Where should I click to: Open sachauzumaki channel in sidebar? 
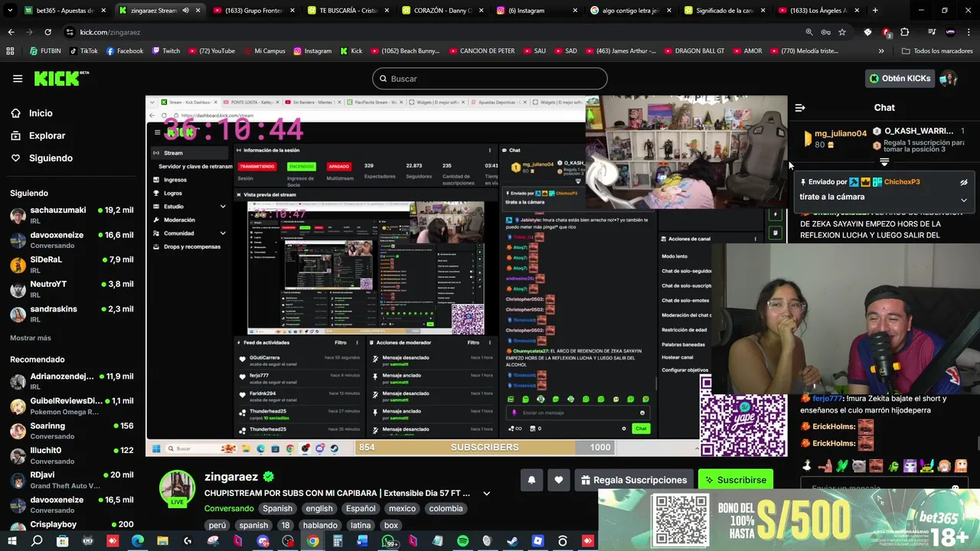[x=72, y=215]
